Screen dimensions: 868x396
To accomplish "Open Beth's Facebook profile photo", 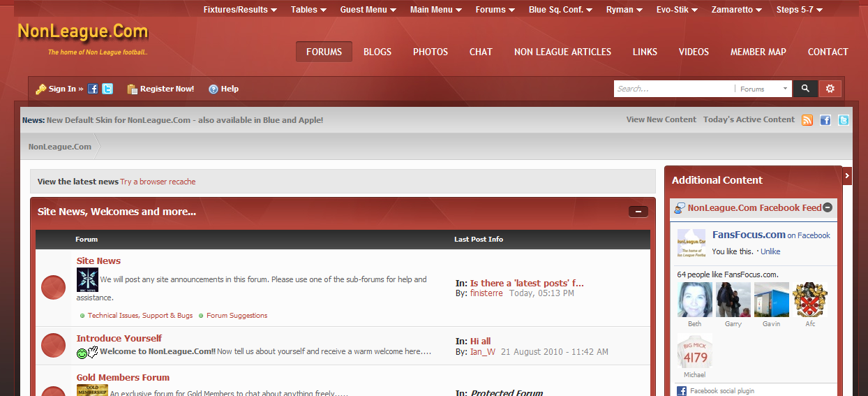I will tap(695, 300).
